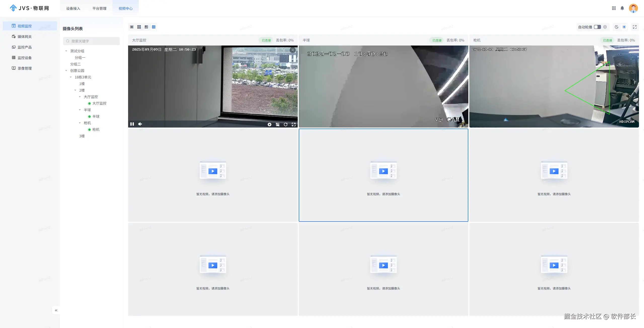The image size is (644, 328).
Task: Collapse the left sidebar
Action: pos(56,310)
